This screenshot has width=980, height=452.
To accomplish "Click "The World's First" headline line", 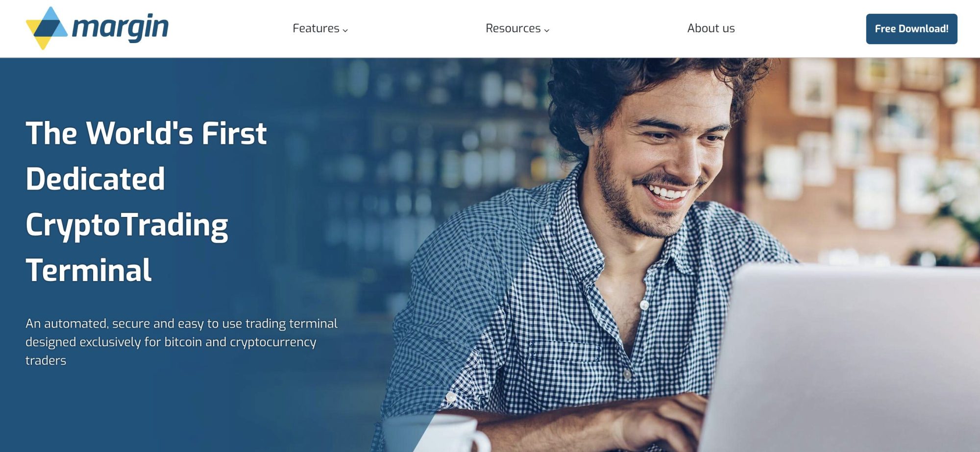I will 146,133.
